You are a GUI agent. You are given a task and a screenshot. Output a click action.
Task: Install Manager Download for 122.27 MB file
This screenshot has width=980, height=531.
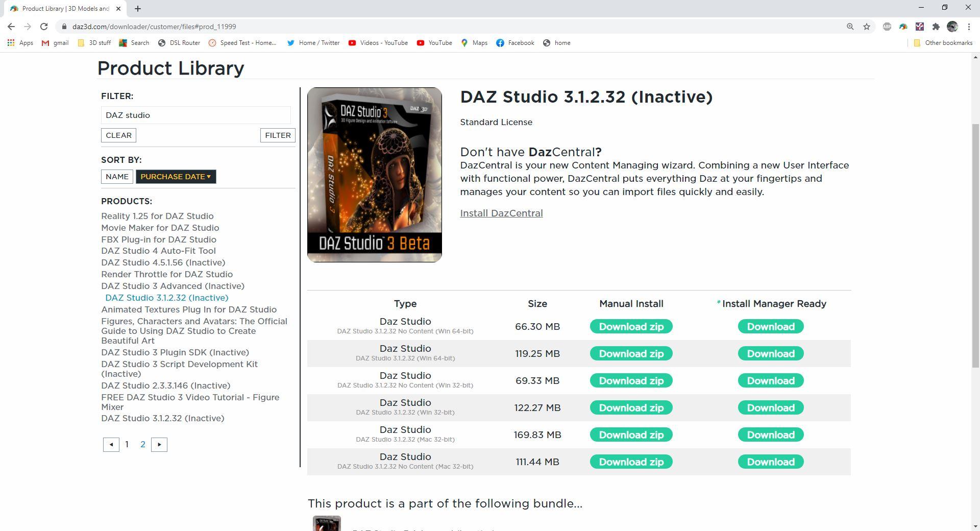pos(771,408)
